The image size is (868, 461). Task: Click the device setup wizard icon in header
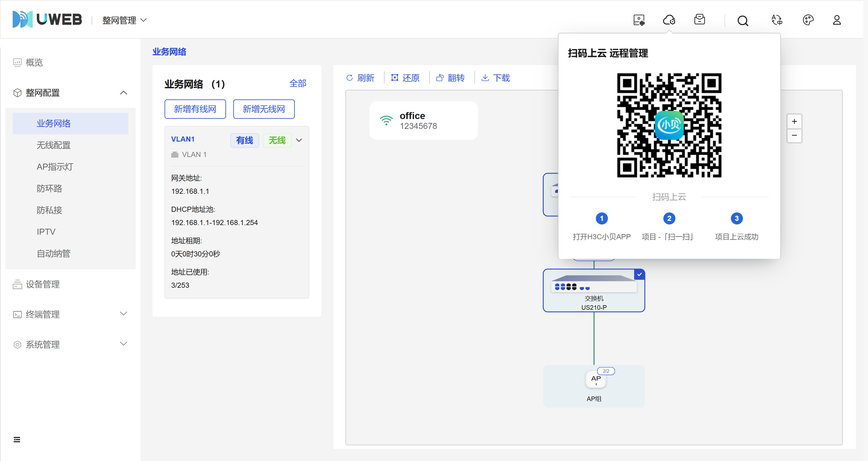[x=639, y=20]
